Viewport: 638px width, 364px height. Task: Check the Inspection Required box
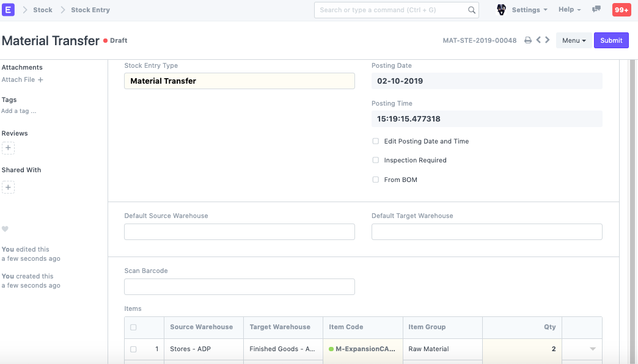376,160
